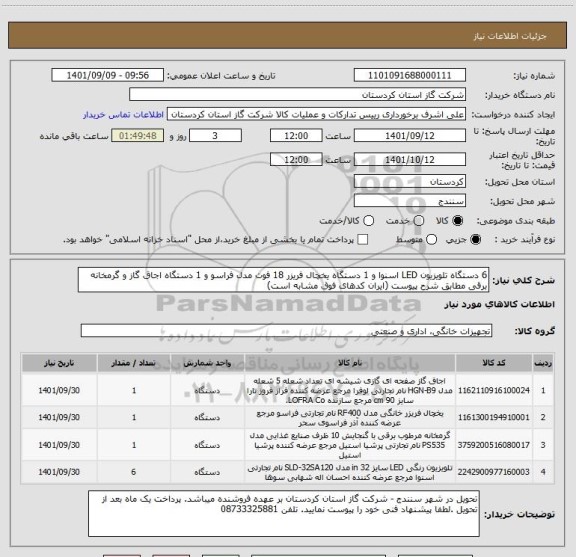
Task: Click the جزئیات اطلاعات نیاز header title
Action: point(510,36)
